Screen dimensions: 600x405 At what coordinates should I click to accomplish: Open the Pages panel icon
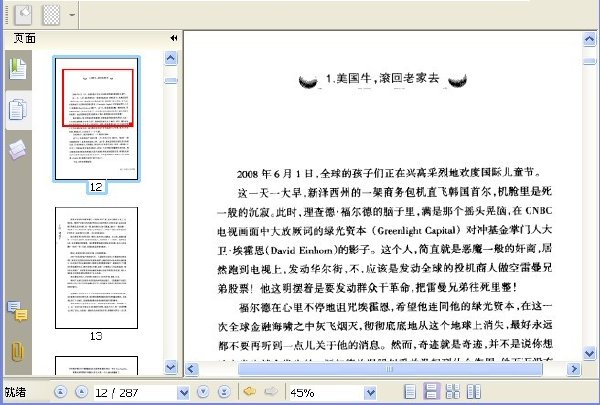pyautogui.click(x=18, y=109)
